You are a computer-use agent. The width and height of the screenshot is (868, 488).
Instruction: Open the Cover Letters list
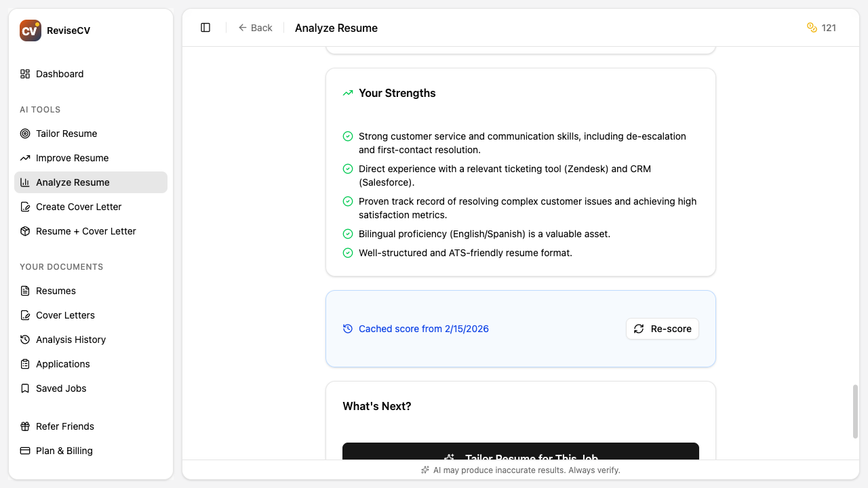coord(64,315)
